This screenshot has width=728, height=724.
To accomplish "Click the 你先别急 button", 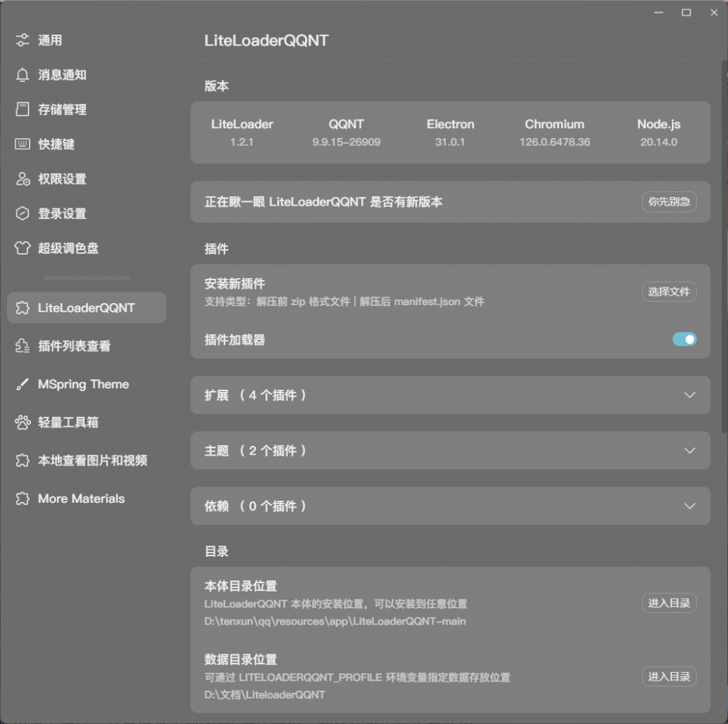I will [669, 201].
